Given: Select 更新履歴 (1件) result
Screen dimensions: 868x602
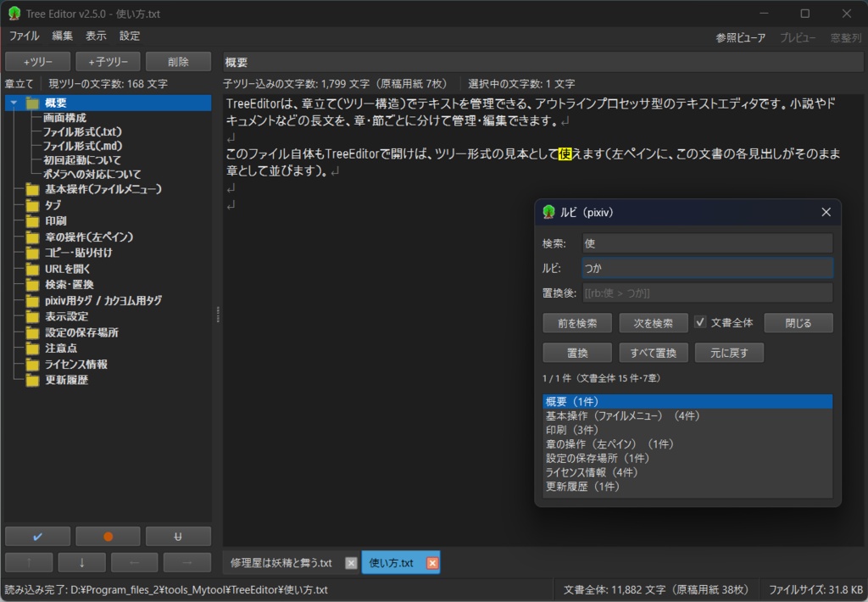Looking at the screenshot, I should tap(687, 486).
